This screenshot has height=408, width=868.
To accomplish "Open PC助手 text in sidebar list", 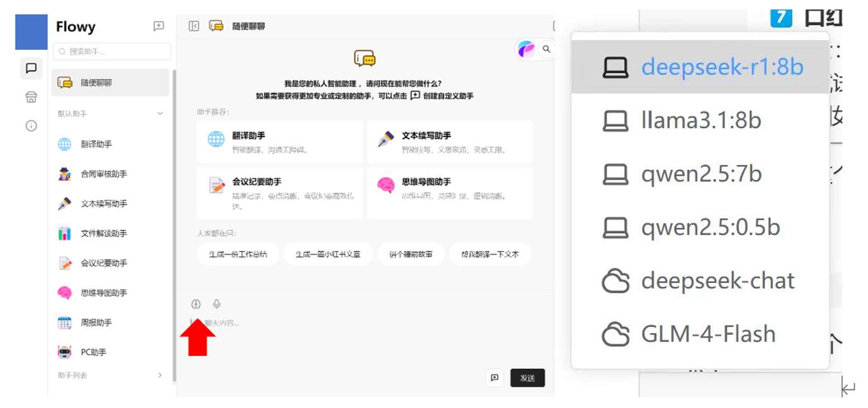I will pyautogui.click(x=94, y=352).
